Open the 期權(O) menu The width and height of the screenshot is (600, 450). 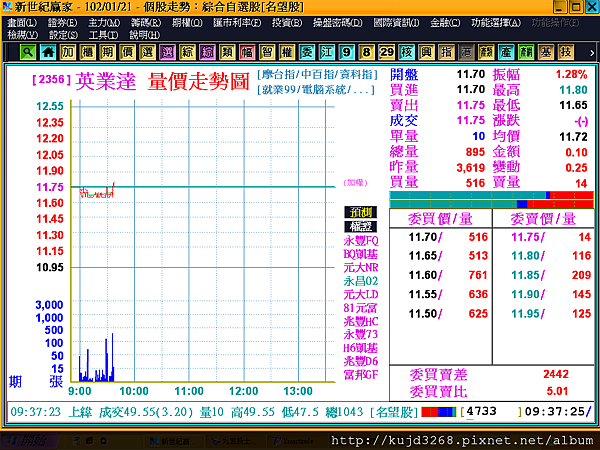pyautogui.click(x=187, y=23)
